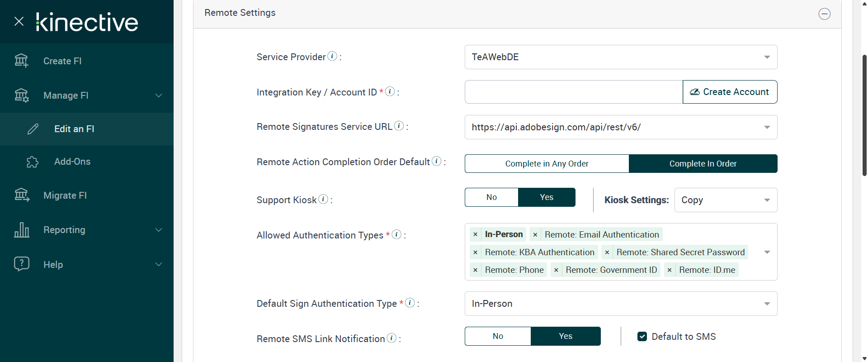Viewport: 868px width, 362px height.
Task: Collapse the Remote Settings panel
Action: pyautogui.click(x=824, y=14)
